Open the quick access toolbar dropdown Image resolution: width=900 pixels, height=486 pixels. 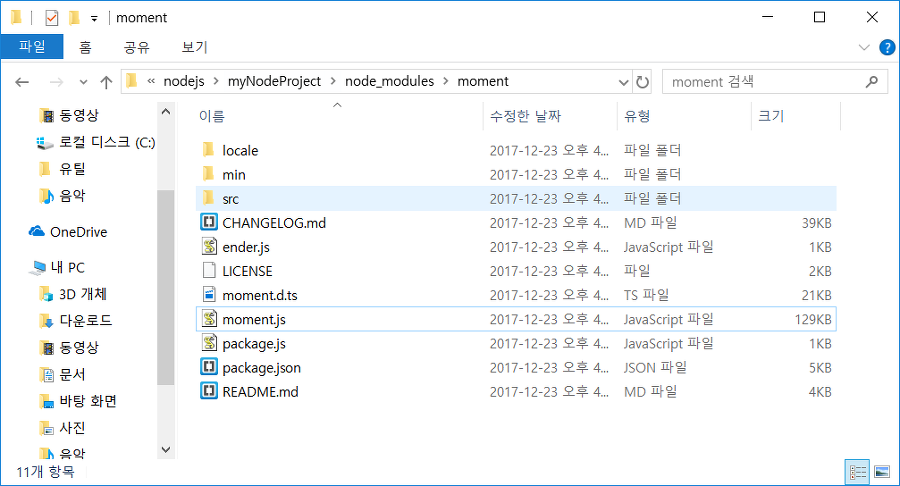click(x=94, y=19)
